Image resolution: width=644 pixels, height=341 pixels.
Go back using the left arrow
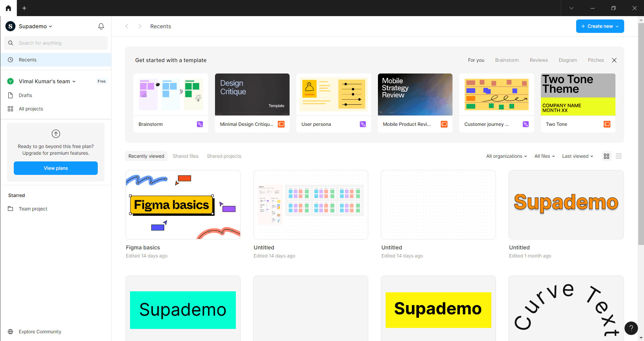(x=127, y=26)
